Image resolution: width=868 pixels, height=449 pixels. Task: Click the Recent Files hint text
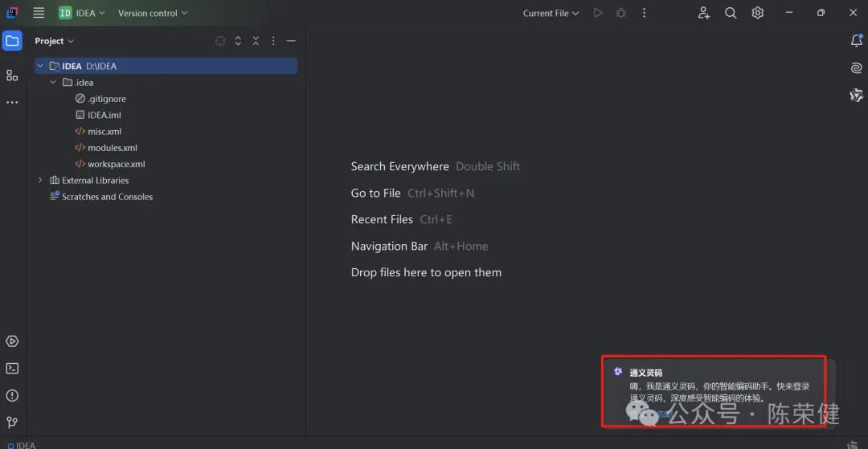tap(382, 219)
